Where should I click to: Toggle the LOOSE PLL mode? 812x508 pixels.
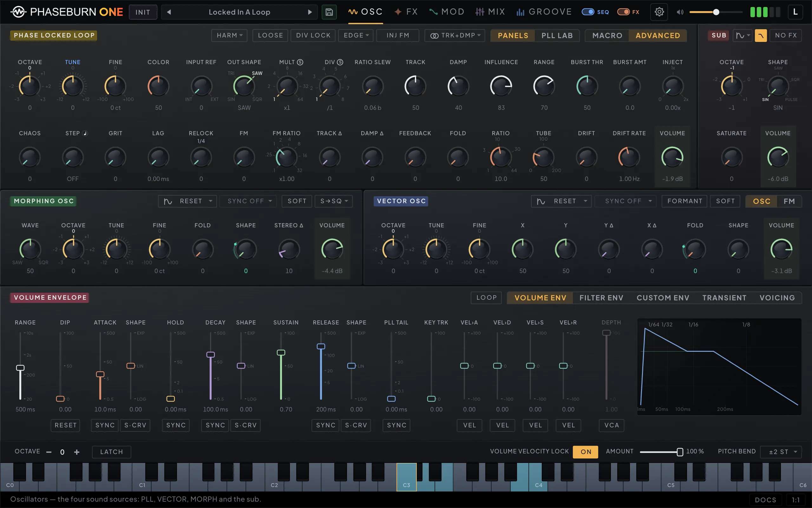coord(270,35)
